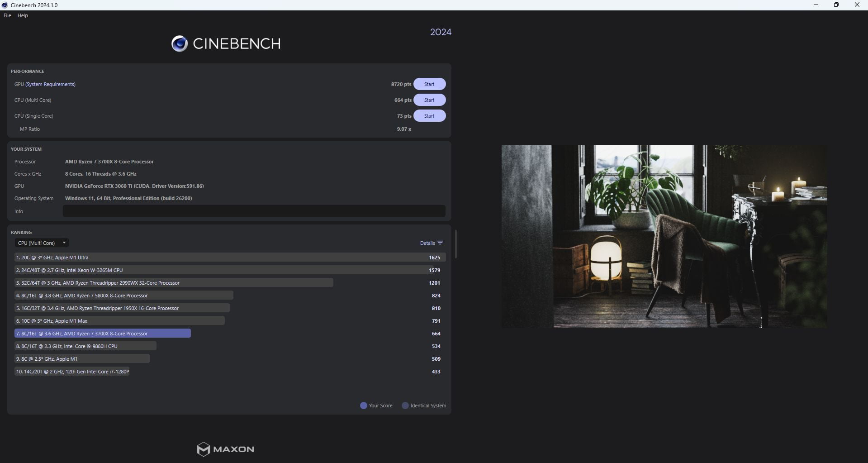Start the GPU benchmark
Image resolution: width=868 pixels, height=463 pixels.
[429, 84]
